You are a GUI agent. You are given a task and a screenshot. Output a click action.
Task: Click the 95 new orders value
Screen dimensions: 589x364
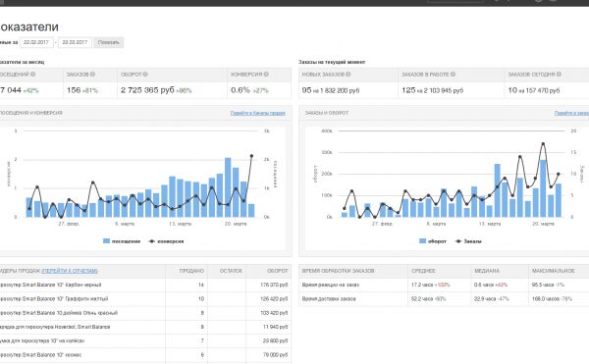(x=306, y=90)
